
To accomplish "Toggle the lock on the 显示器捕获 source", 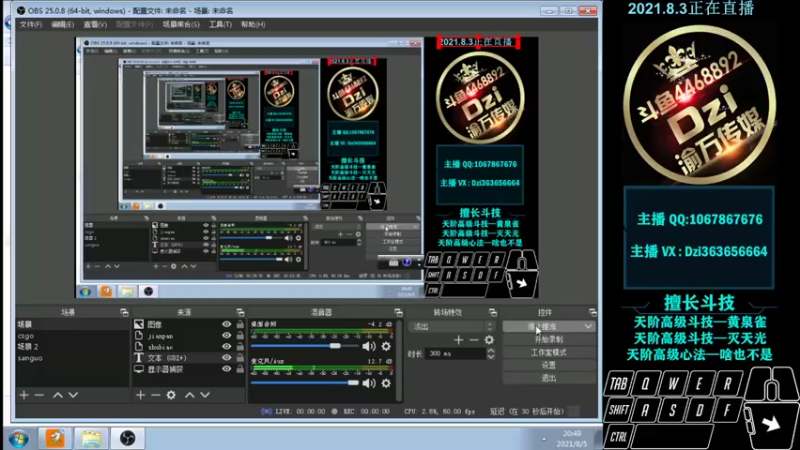I will (x=240, y=369).
